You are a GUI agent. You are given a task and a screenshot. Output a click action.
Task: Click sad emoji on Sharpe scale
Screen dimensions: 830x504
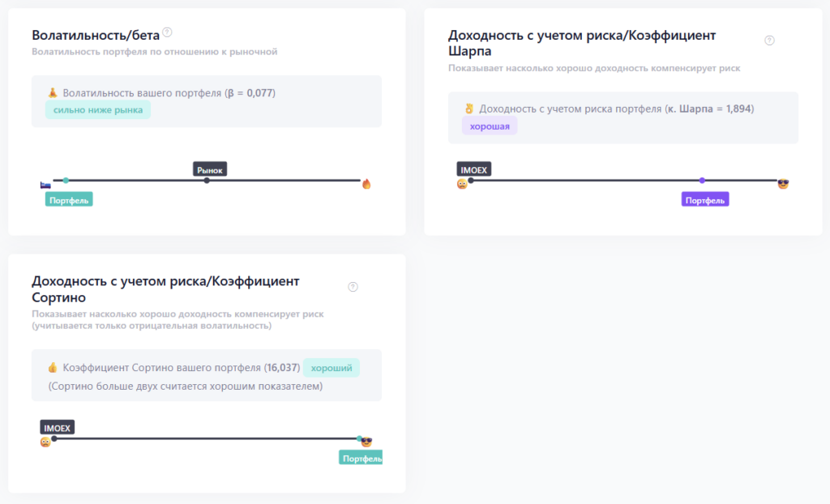pos(462,184)
